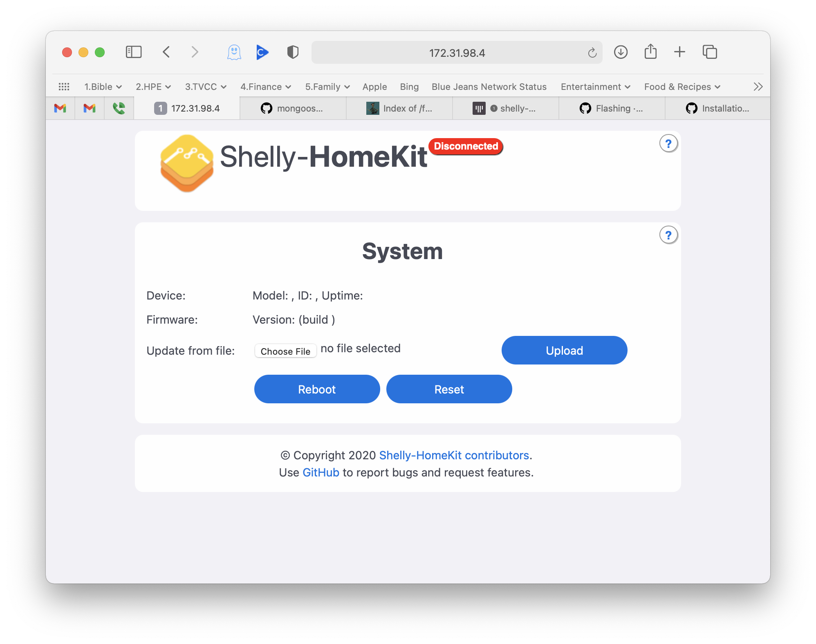Open the tab overview icon
Image resolution: width=816 pixels, height=644 pixels.
point(709,52)
